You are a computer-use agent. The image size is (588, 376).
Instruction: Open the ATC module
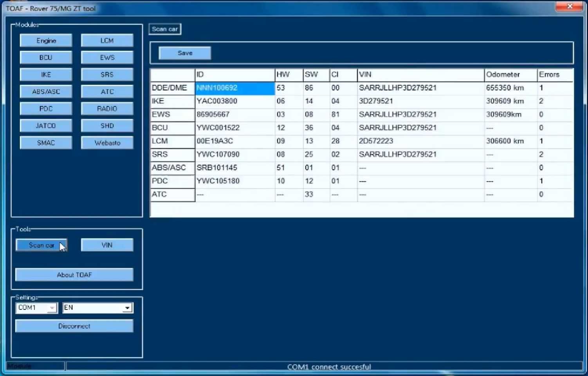click(x=107, y=92)
